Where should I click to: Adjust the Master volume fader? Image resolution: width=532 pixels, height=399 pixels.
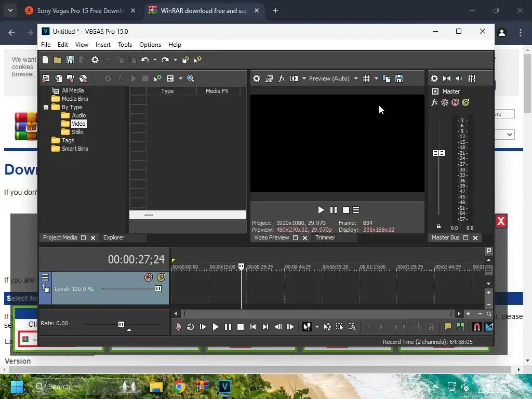click(x=438, y=153)
